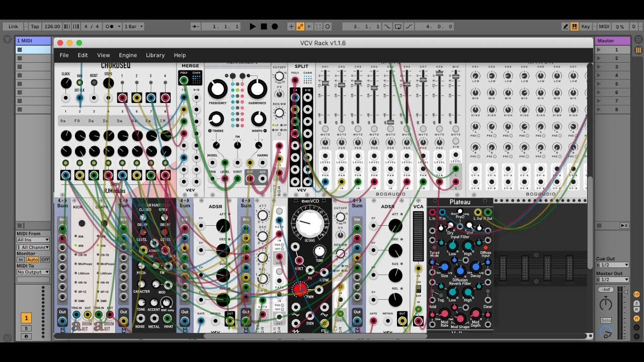Toggle CH1 MUTE button on Bogaudio mixer

325,129
